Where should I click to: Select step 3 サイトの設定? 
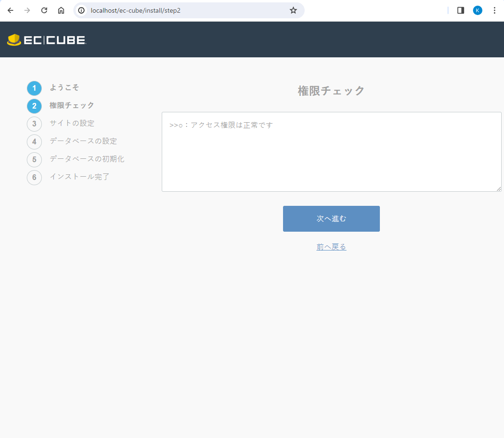coord(72,123)
